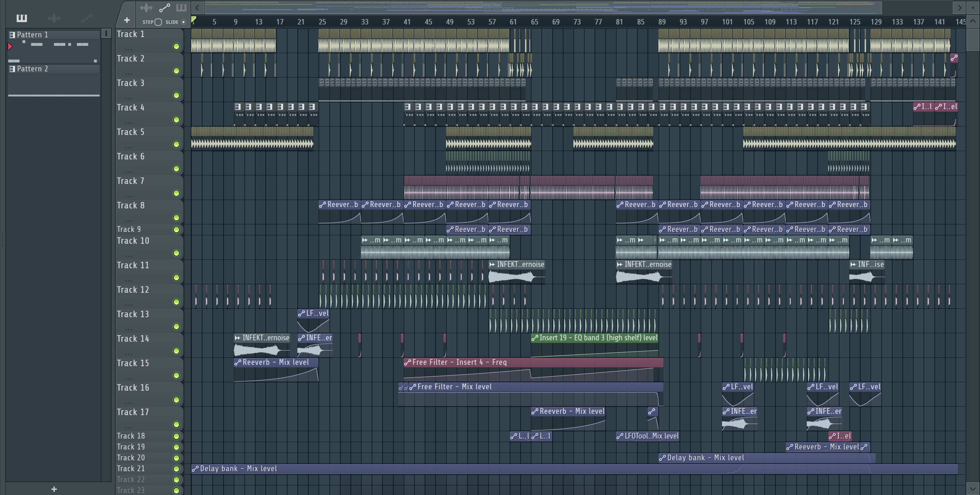The image size is (980, 495).
Task: Select the Track 17 header name
Action: click(133, 412)
